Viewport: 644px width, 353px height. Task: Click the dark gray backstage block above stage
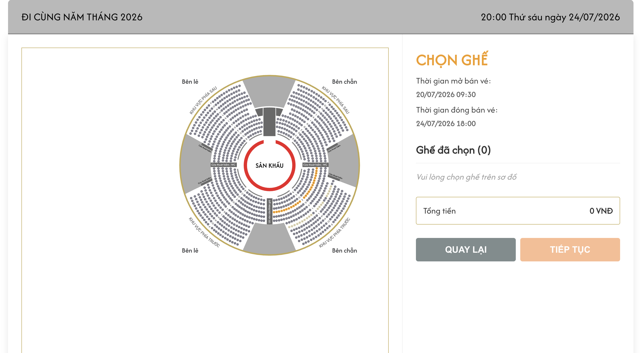click(x=269, y=122)
